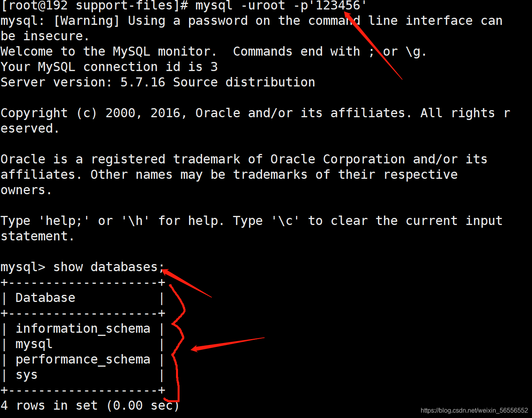The image size is (532, 418).
Task: Select the 'statement.' line
Action: pos(37,236)
